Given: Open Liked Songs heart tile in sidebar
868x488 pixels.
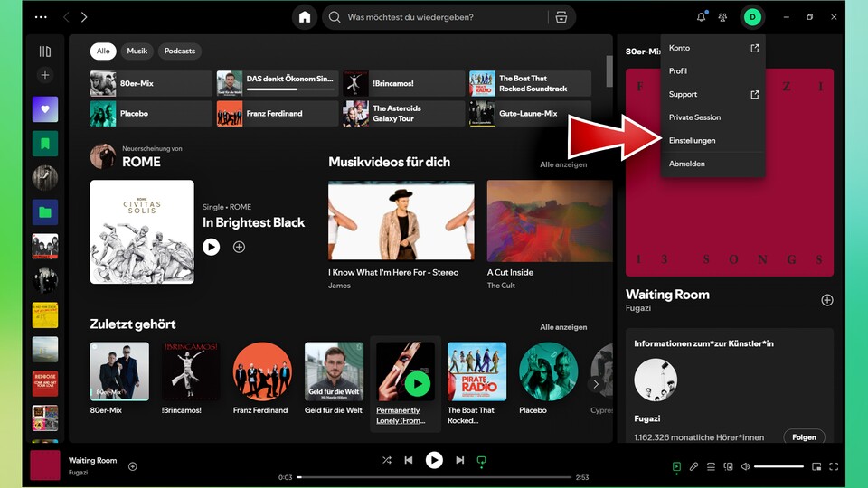Looking at the screenshot, I should 45,109.
